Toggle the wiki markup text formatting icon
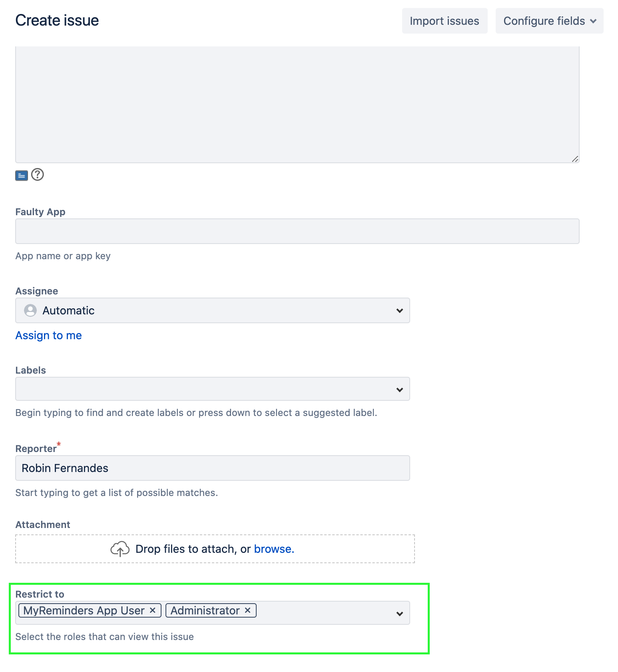618x672 pixels. 22,175
